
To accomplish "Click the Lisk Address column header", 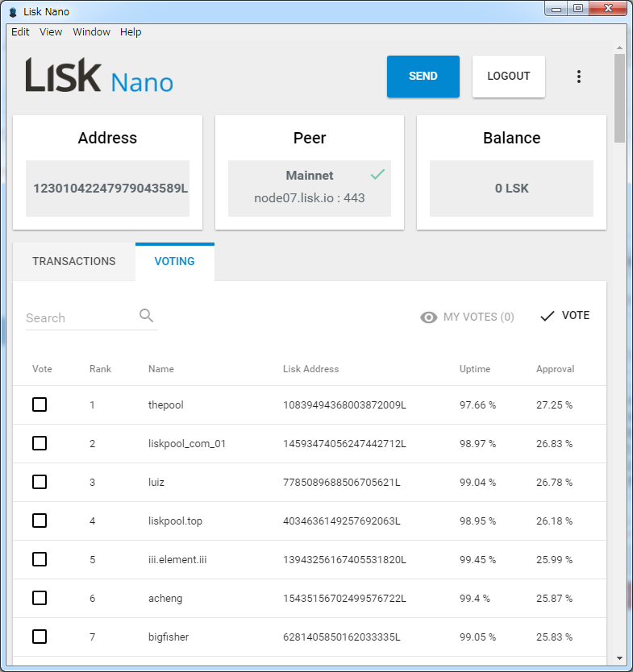I will click(310, 369).
